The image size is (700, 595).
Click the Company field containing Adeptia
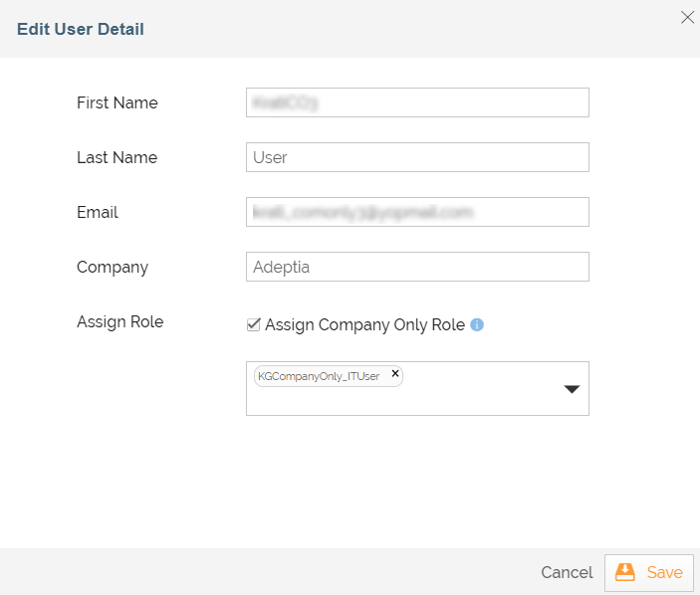417,267
